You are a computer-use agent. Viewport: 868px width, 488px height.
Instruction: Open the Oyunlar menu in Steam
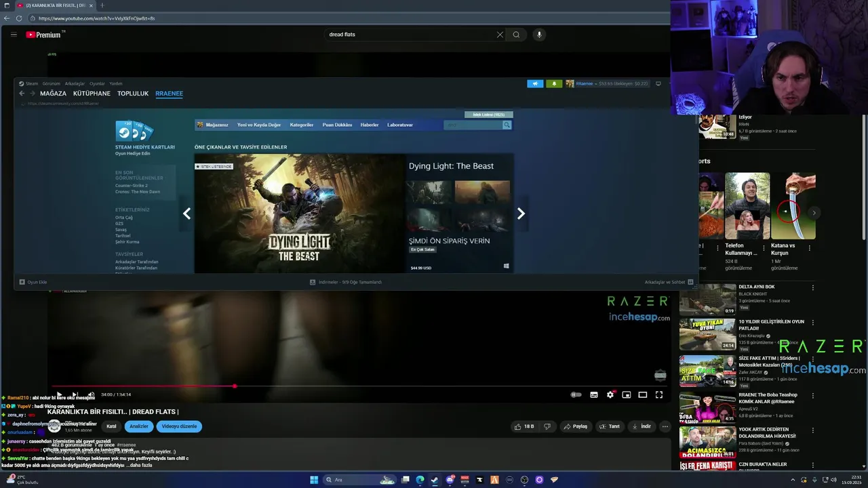click(x=97, y=83)
